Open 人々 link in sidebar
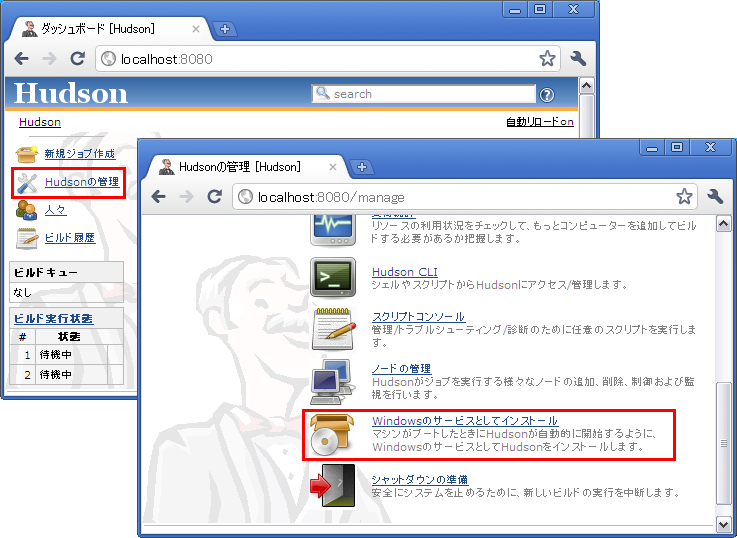 point(55,210)
